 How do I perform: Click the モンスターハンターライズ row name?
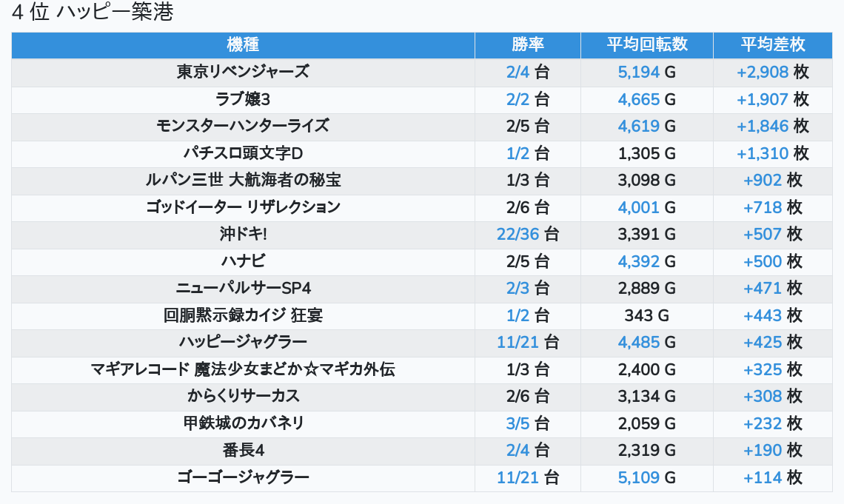pos(243,126)
